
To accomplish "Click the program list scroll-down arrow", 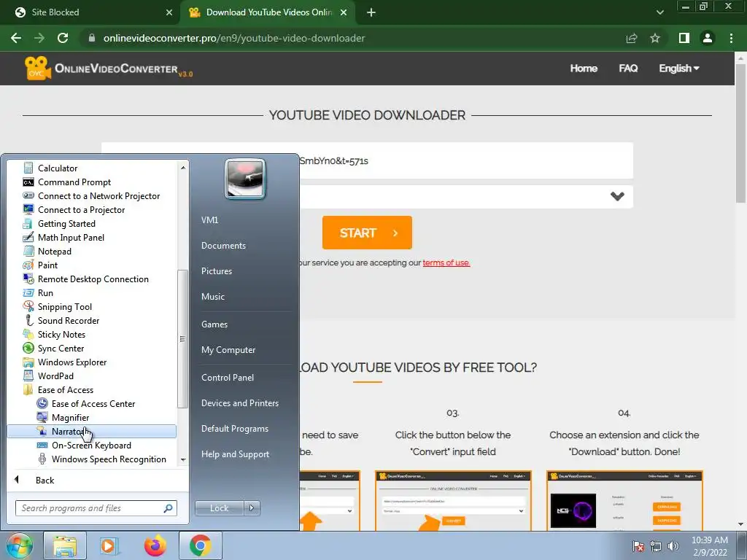I will point(183,460).
